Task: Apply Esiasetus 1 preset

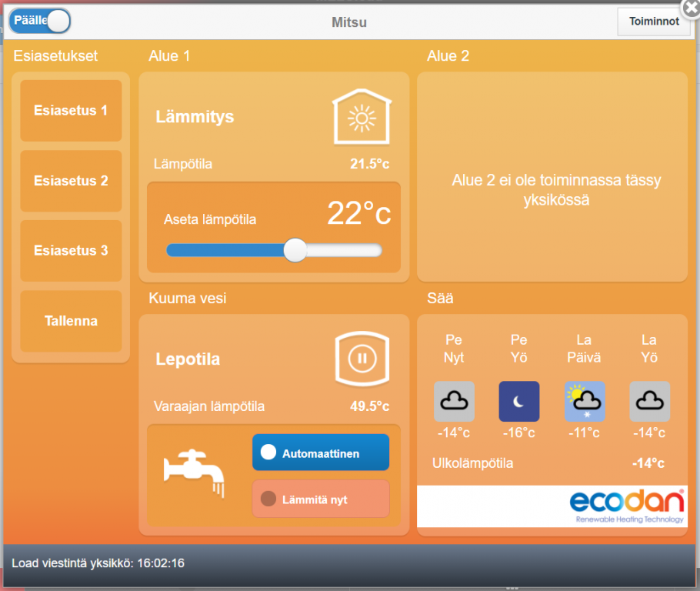Action: pos(71,111)
